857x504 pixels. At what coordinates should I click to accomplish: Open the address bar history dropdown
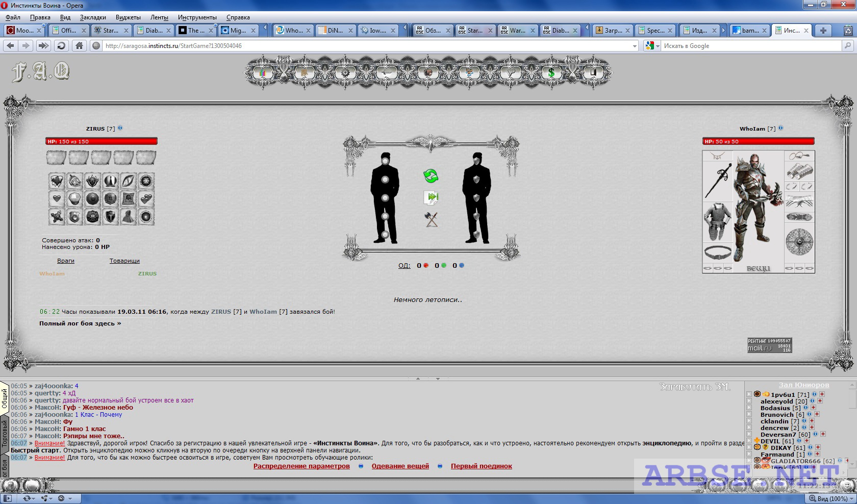[635, 46]
